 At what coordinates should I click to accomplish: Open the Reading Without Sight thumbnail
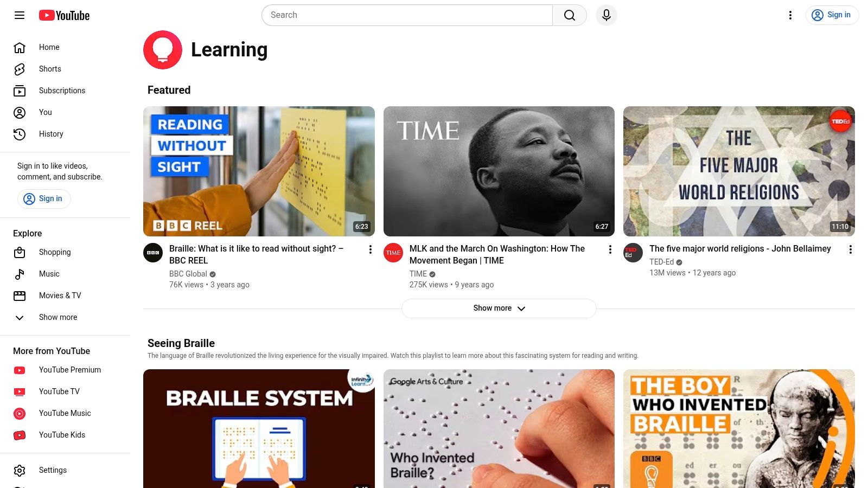[259, 171]
